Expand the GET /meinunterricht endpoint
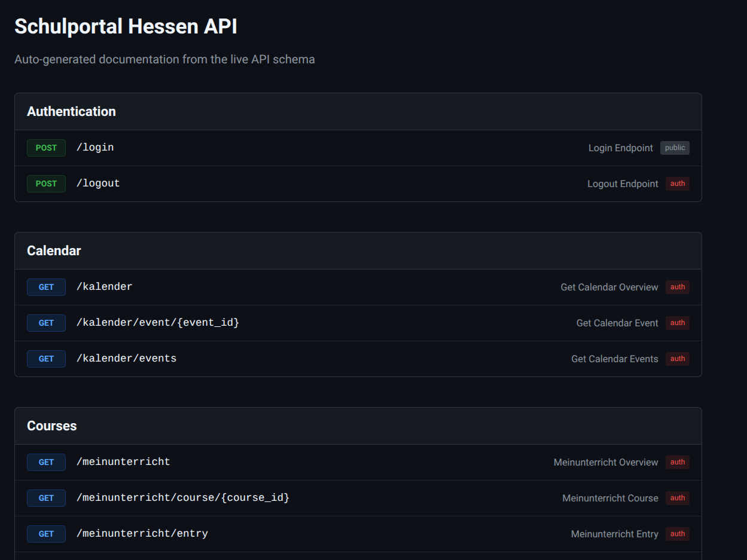 coord(358,462)
